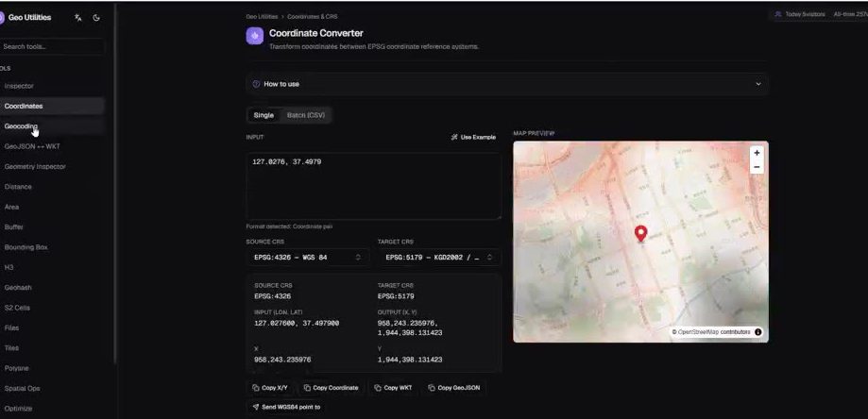Click input value 127.027600, 37.497900
The width and height of the screenshot is (868, 419).
coord(297,324)
